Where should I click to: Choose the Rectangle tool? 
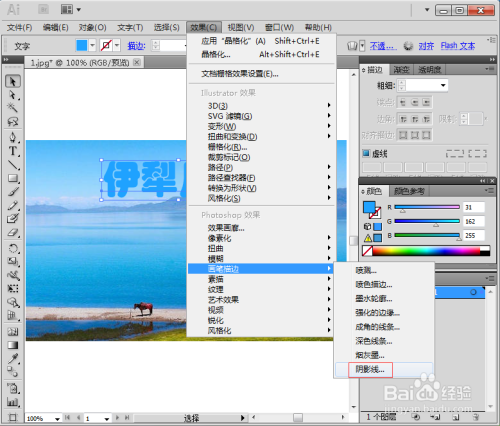[13, 178]
